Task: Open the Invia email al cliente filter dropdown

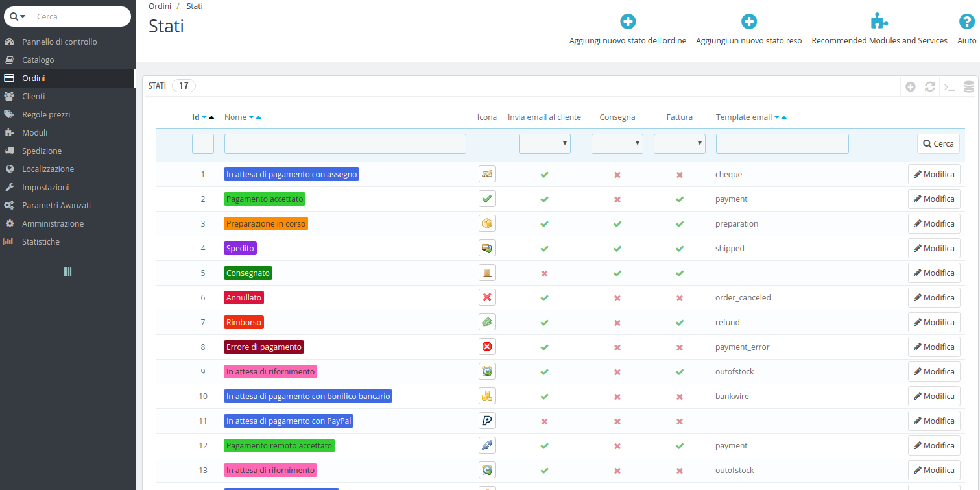Action: coord(544,143)
